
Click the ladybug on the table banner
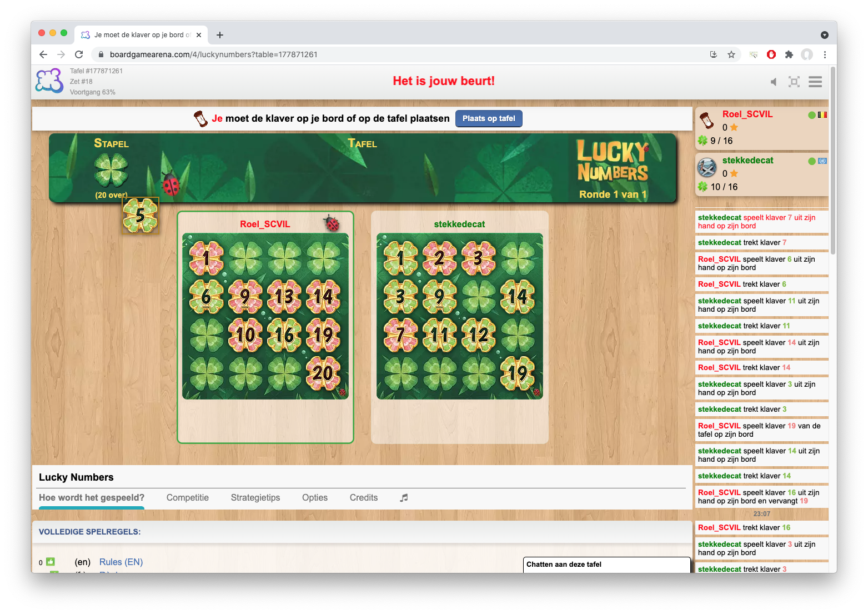click(170, 184)
